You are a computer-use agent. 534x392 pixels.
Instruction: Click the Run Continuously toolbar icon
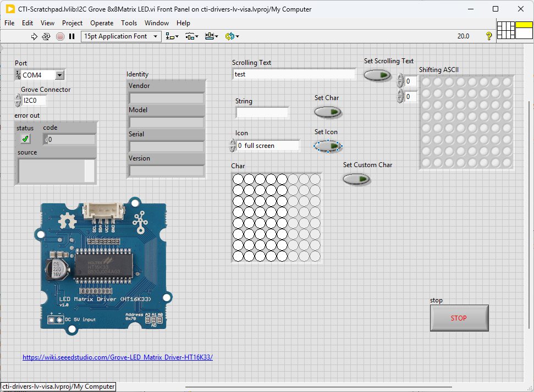tap(46, 36)
